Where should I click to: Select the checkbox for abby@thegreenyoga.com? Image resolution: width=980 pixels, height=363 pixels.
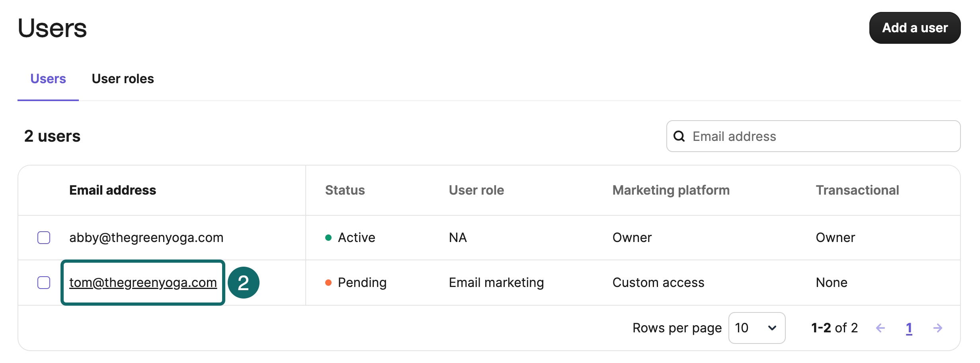coord(44,238)
